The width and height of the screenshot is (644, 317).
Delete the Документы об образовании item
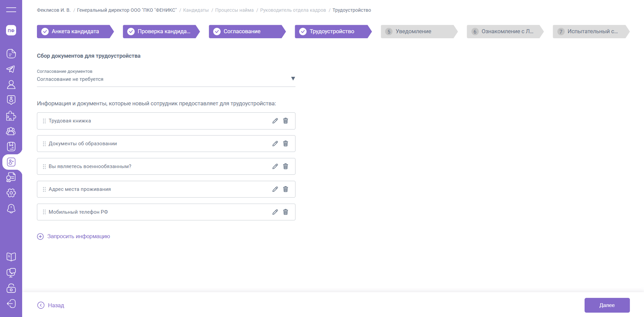point(285,144)
